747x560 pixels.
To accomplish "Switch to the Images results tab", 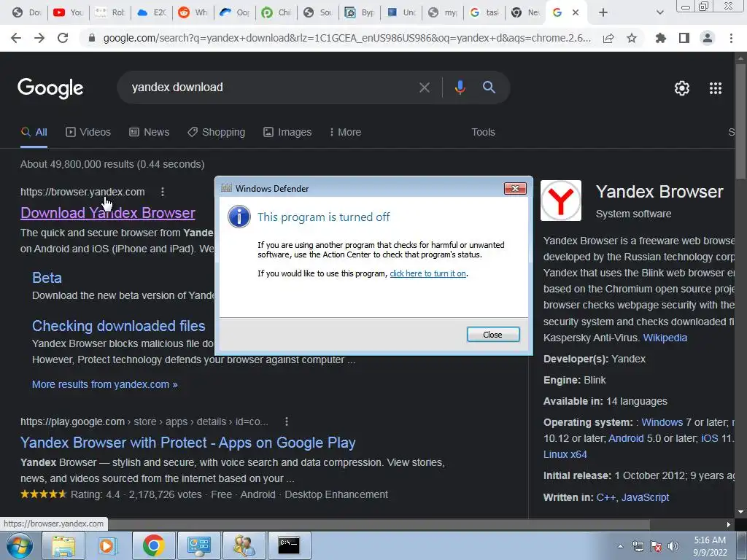I will click(x=287, y=133).
